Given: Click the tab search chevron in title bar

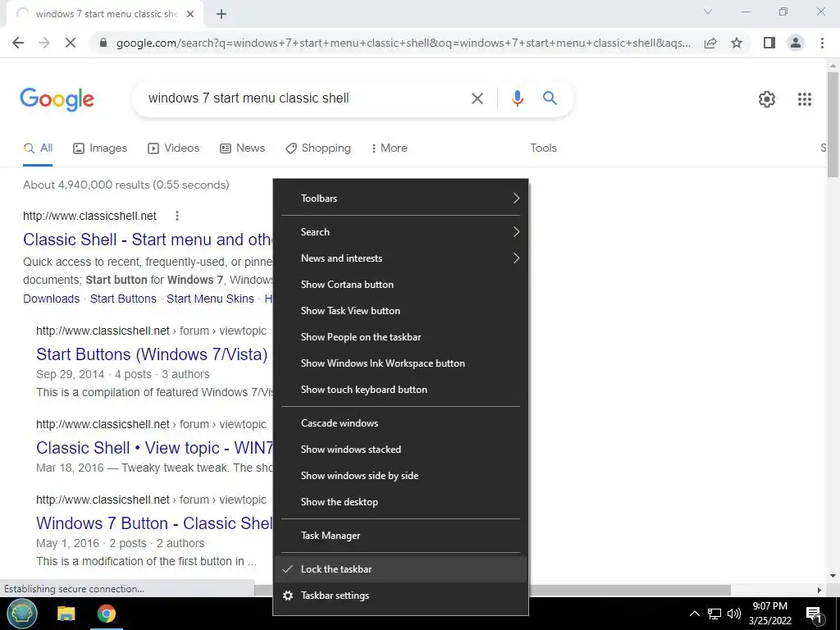Looking at the screenshot, I should coord(708,11).
